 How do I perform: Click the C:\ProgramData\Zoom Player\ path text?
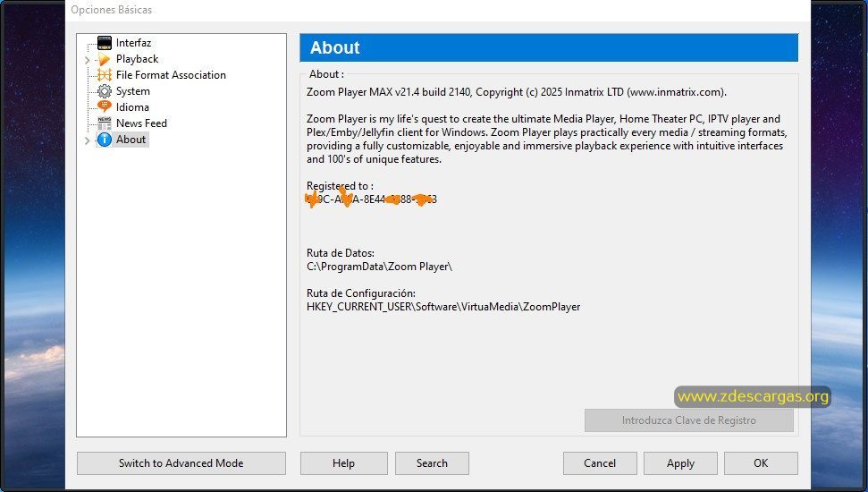pos(379,267)
